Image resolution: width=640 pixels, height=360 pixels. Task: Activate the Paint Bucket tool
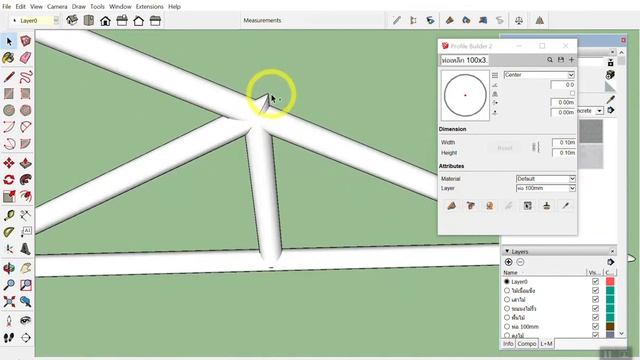pos(9,58)
